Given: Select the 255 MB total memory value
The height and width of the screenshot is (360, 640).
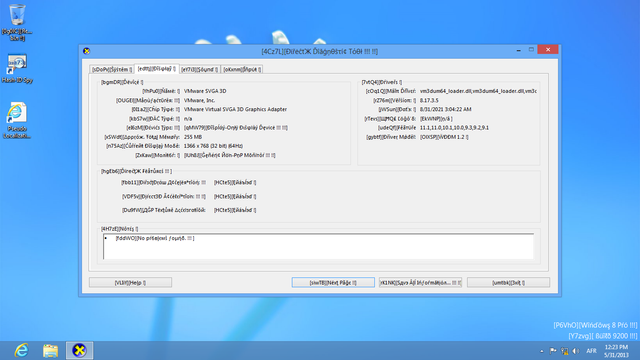Looking at the screenshot, I should click(x=193, y=137).
